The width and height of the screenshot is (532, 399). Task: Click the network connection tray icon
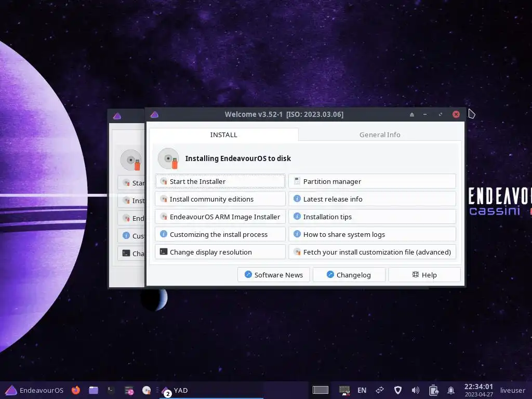click(x=380, y=390)
